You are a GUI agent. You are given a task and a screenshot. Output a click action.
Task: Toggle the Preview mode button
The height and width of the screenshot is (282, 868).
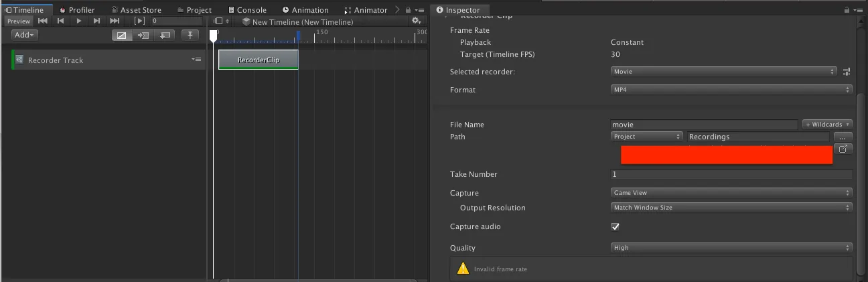point(19,21)
